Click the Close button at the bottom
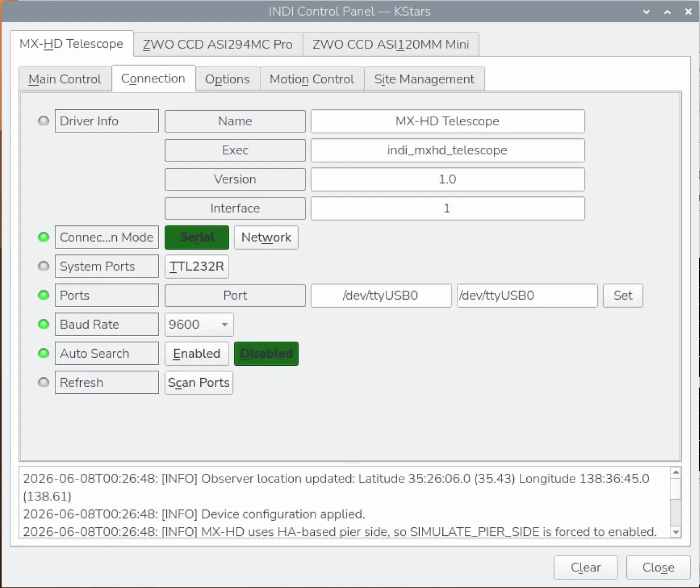700x588 pixels. 659,568
